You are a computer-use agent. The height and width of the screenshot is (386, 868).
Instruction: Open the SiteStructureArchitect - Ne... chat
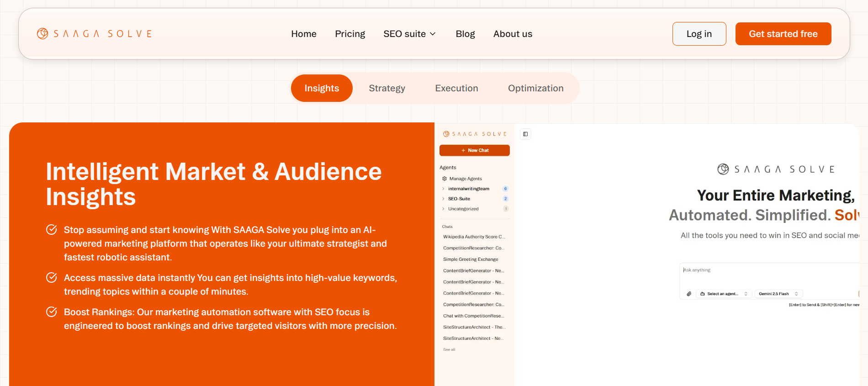coord(474,338)
